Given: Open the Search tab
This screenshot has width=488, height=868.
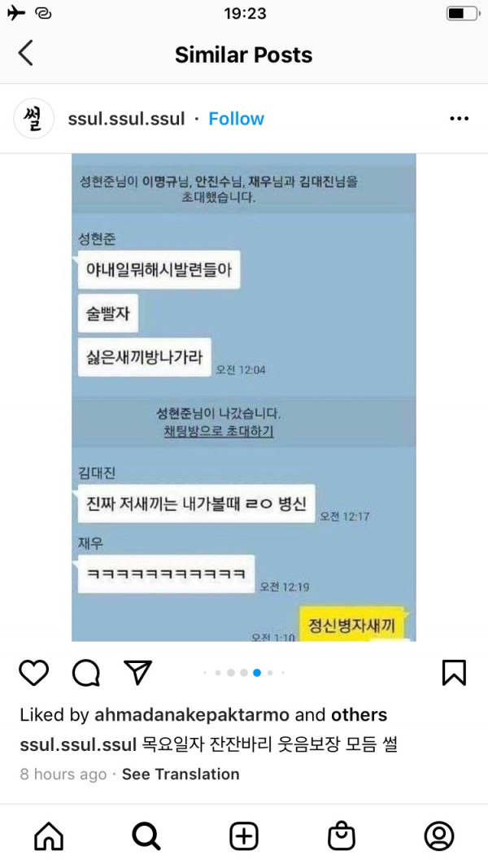Looking at the screenshot, I should coord(146,836).
